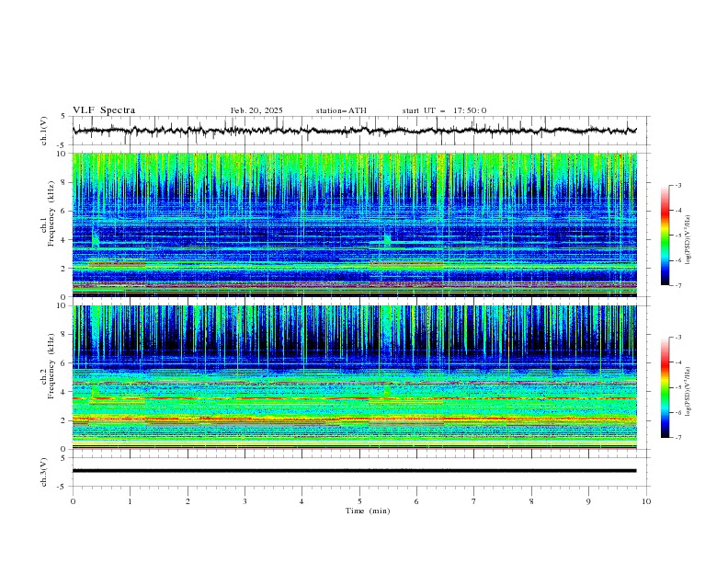
Task: Click the ch.1 spectrogram "2" kHz tick label
Action: [x=64, y=269]
